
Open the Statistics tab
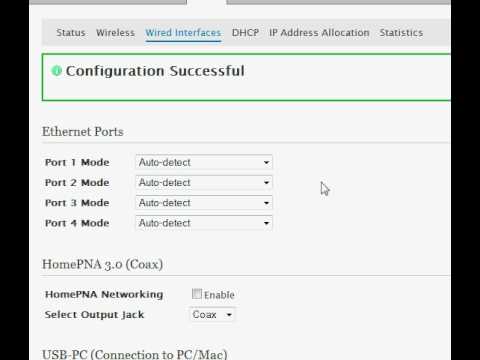pos(401,33)
